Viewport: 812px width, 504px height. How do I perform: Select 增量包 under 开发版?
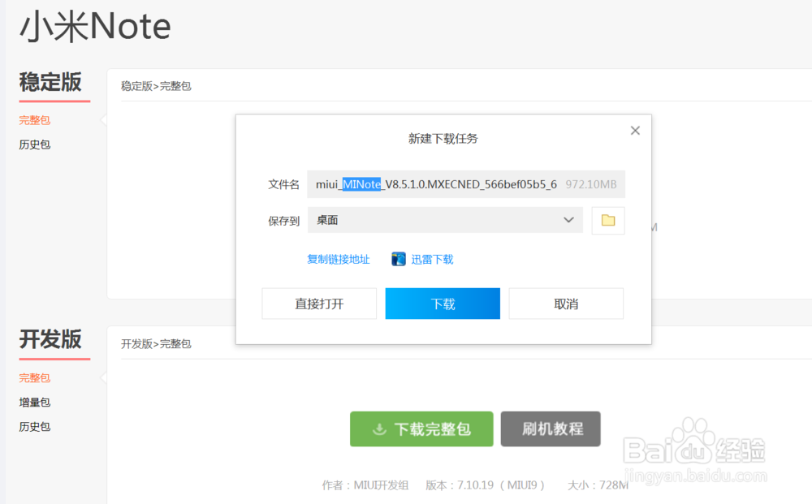(35, 402)
